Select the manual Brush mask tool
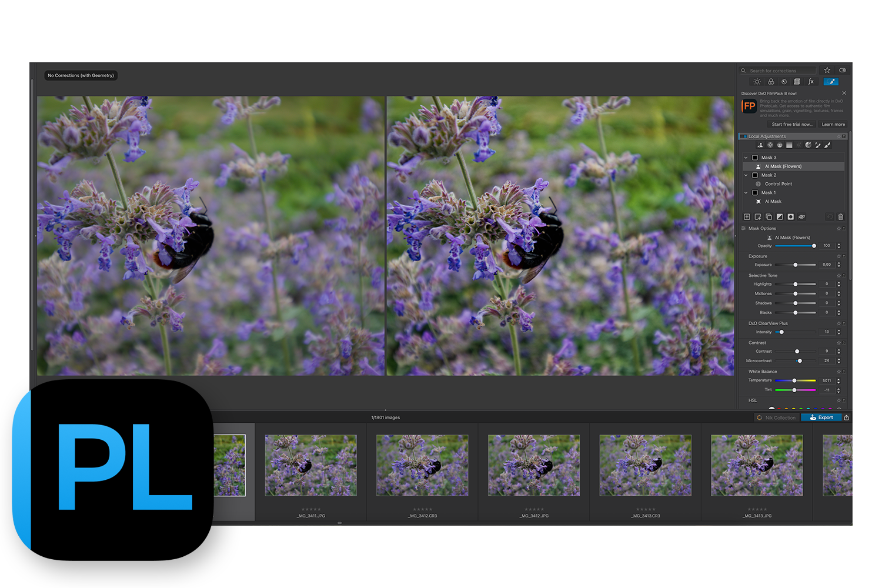 click(827, 145)
